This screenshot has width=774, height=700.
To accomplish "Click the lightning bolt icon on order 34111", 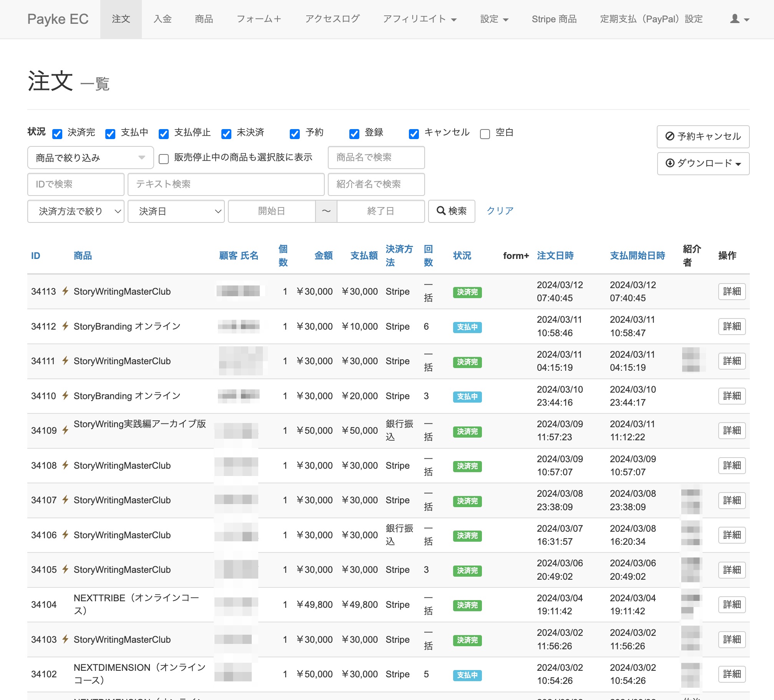I will [65, 360].
